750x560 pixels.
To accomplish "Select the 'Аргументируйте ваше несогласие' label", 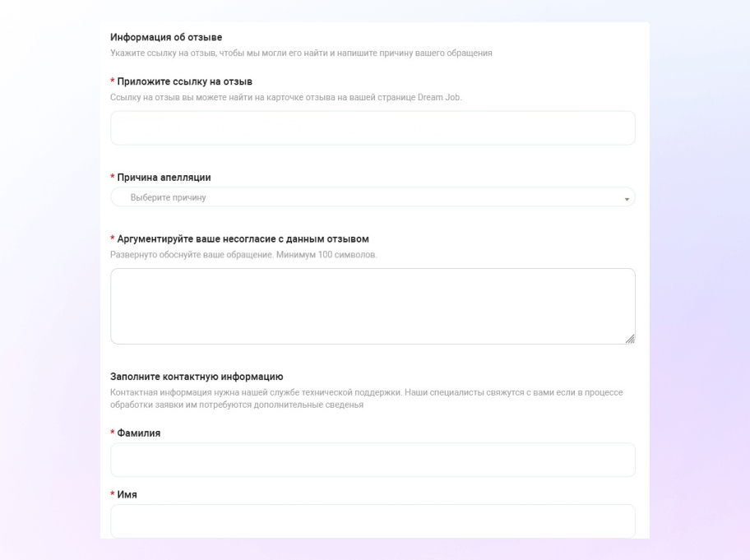I will click(243, 239).
